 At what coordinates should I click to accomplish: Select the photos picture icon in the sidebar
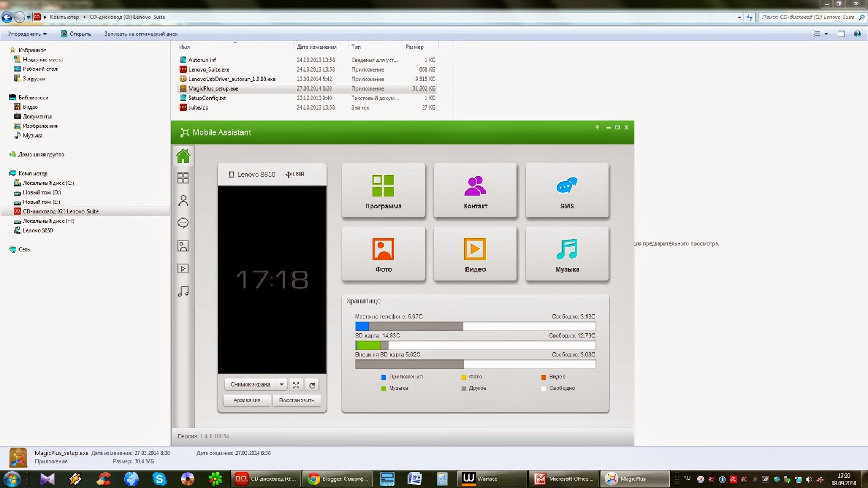point(183,246)
